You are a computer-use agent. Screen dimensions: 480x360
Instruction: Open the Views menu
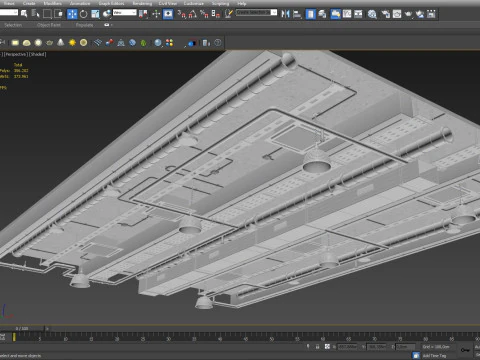[x=9, y=3]
